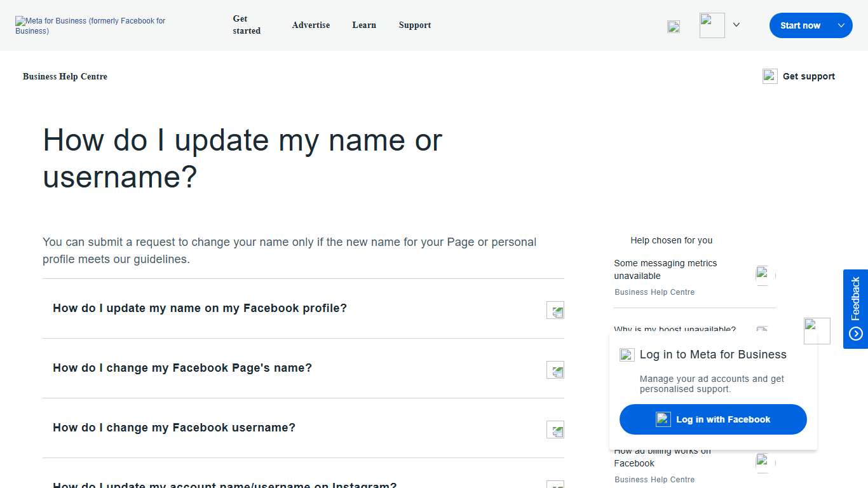Open the Learn menu

(364, 25)
